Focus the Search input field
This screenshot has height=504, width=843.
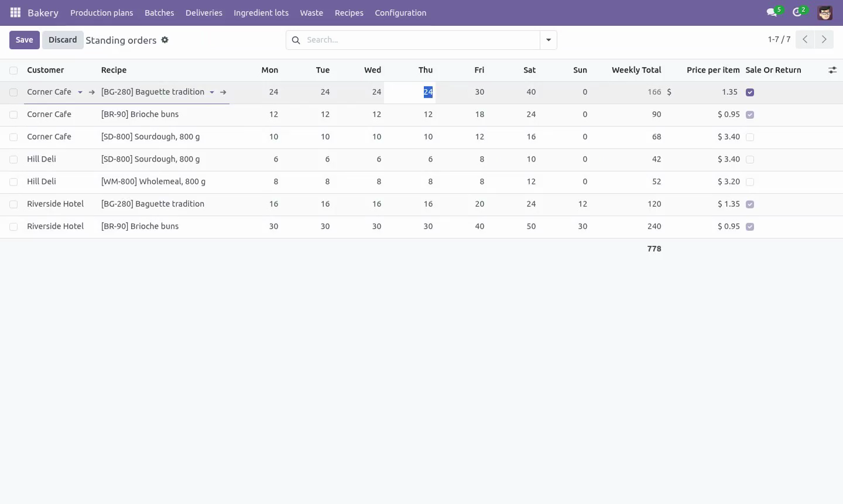pyautogui.click(x=421, y=40)
